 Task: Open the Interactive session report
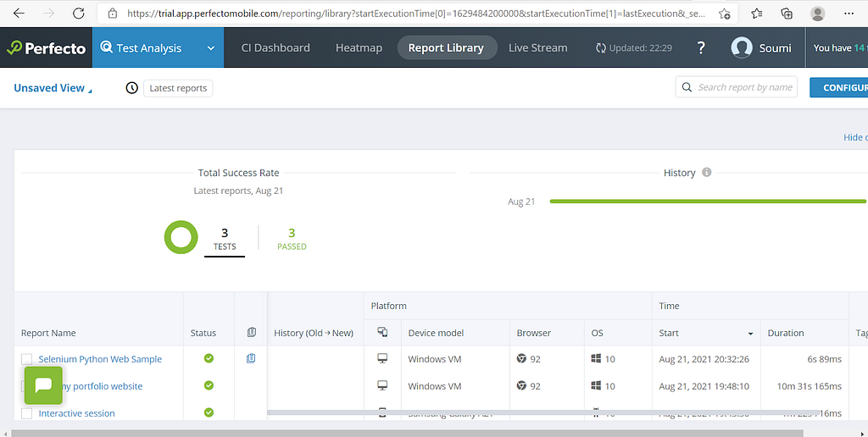point(77,413)
